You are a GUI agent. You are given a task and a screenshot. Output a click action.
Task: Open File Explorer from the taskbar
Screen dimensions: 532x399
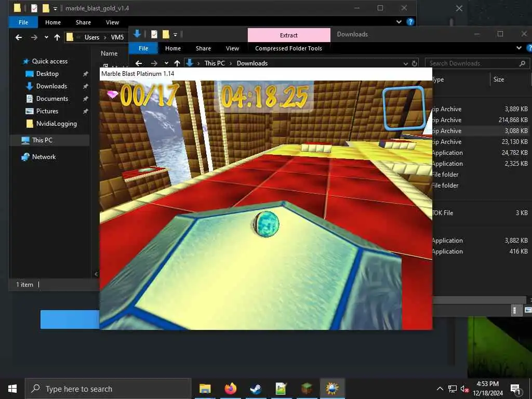tap(205, 389)
